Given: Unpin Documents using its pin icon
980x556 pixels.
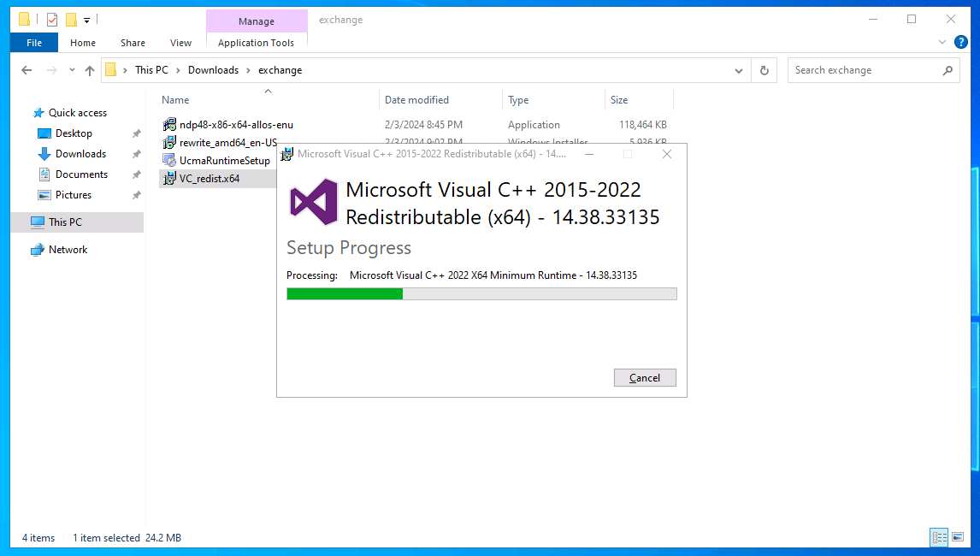Looking at the screenshot, I should click(x=136, y=175).
